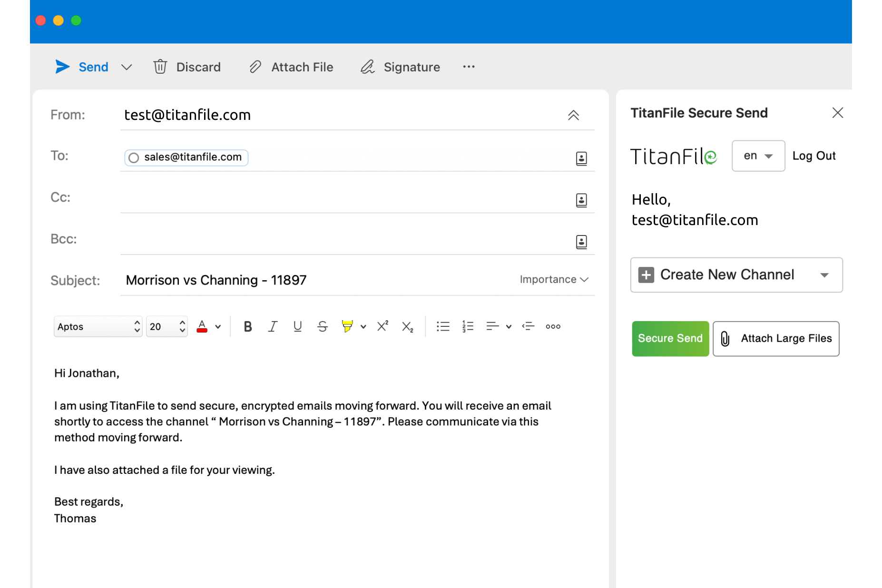Click the Send text button

pos(94,67)
